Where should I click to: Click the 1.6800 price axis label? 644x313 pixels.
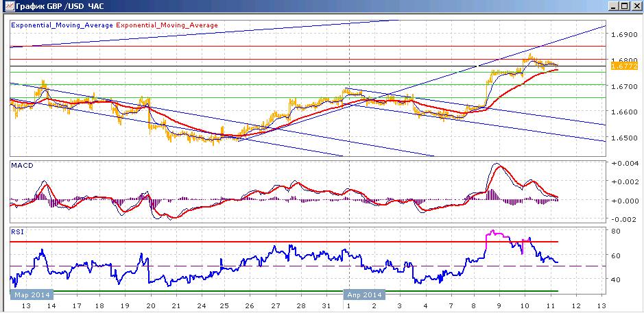click(x=623, y=60)
